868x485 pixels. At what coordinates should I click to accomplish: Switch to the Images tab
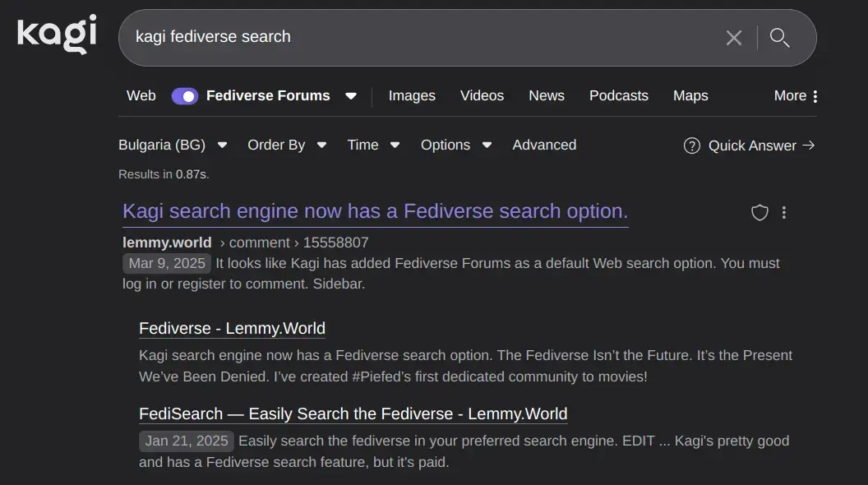pyautogui.click(x=412, y=95)
